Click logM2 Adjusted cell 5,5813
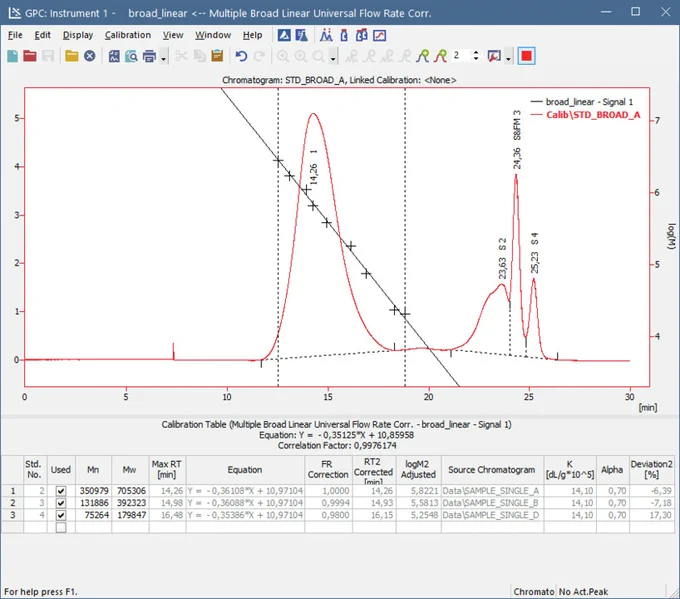This screenshot has height=599, width=680. coord(418,503)
